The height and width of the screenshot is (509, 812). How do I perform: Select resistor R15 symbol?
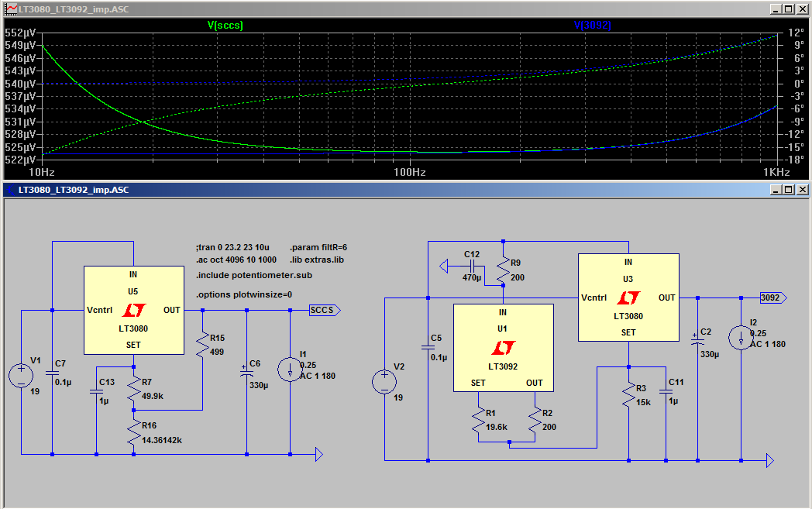[202, 345]
